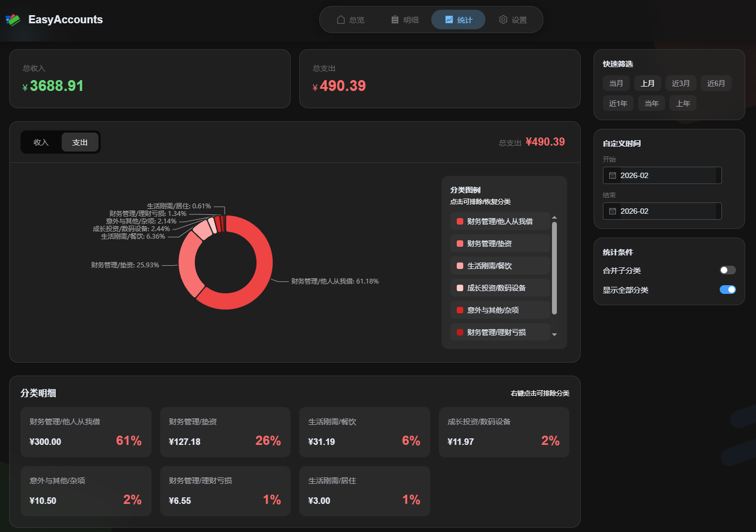756x532 pixels.
Task: Select the 支出 expense tab
Action: pyautogui.click(x=80, y=142)
